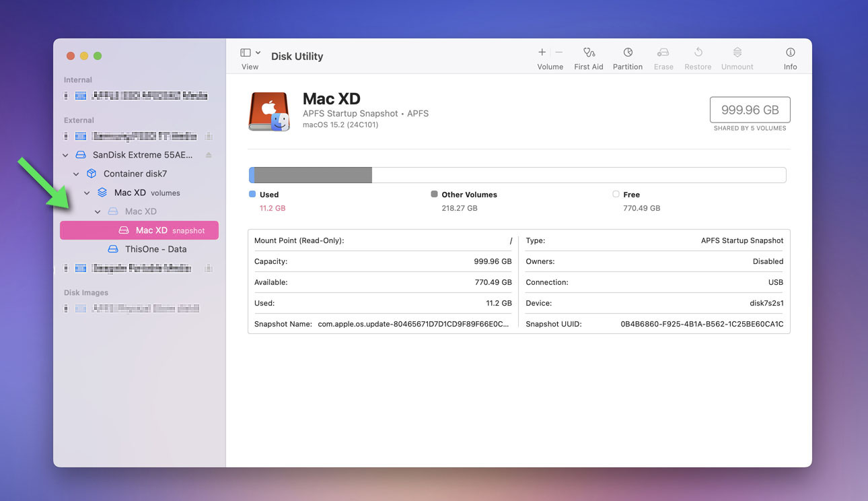This screenshot has width=868, height=501.
Task: Open the View sidebar options button
Action: coord(246,53)
